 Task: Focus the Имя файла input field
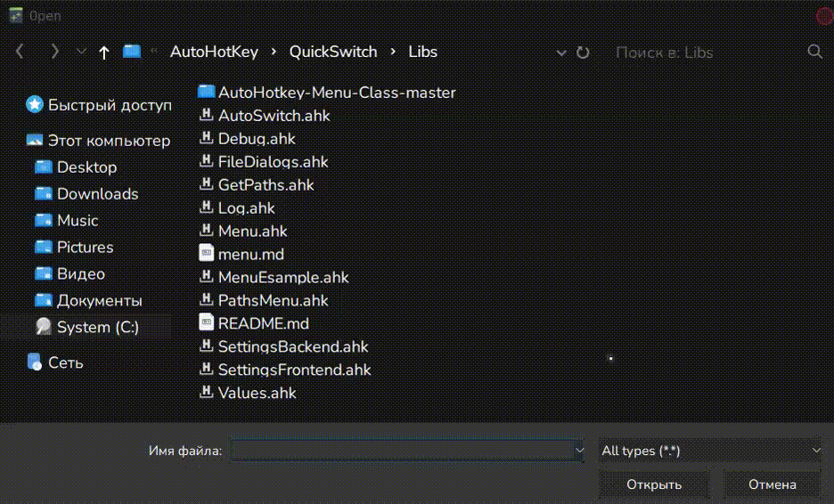point(401,451)
